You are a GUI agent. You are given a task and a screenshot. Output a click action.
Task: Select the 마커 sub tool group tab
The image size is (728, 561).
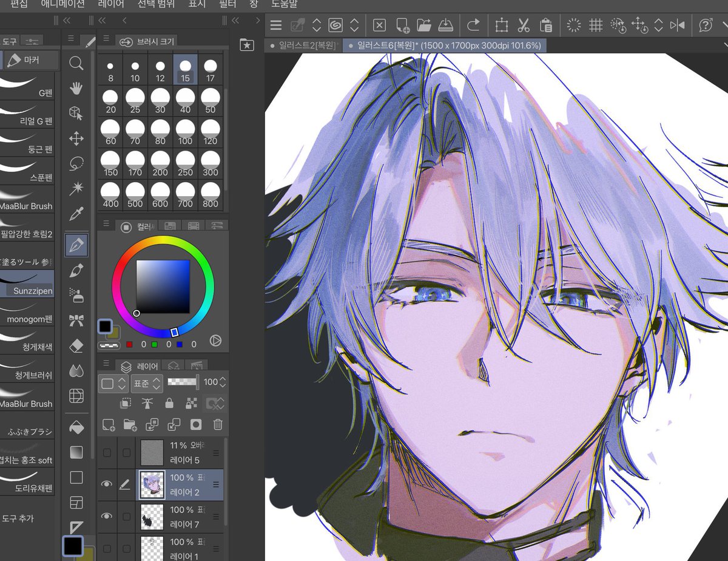pyautogui.click(x=32, y=61)
